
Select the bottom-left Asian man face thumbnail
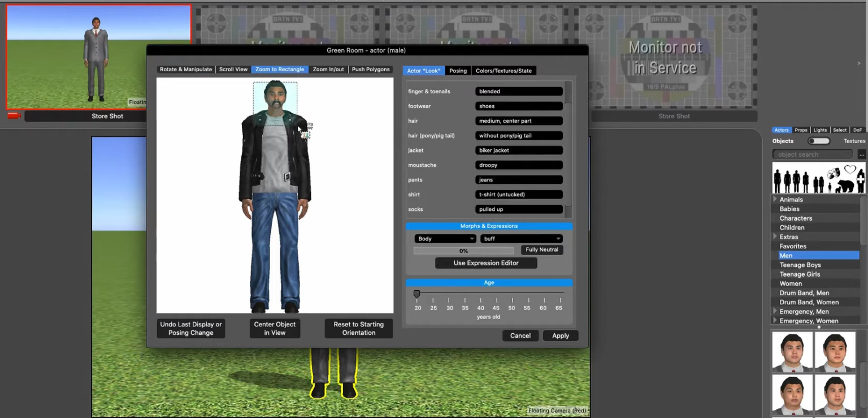(x=791, y=394)
